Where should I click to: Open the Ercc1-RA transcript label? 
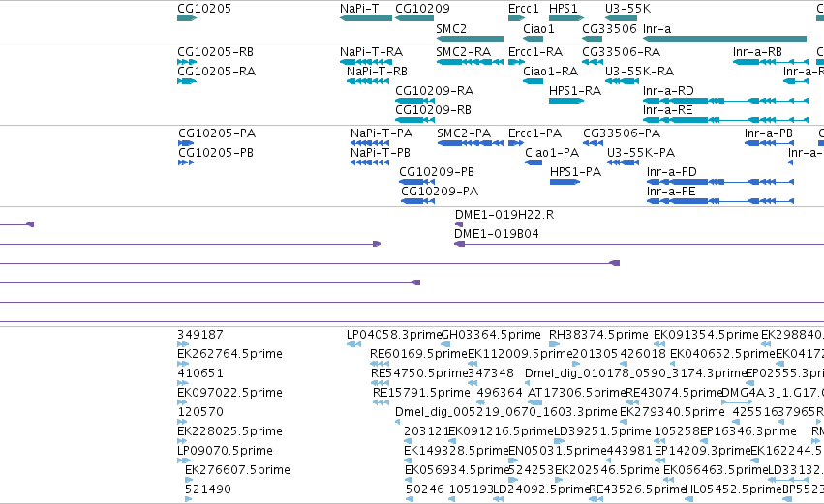coord(534,52)
